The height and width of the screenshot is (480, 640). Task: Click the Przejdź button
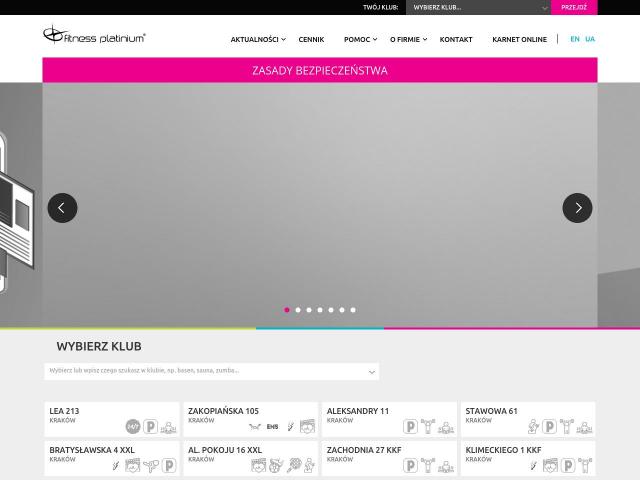(574, 7)
